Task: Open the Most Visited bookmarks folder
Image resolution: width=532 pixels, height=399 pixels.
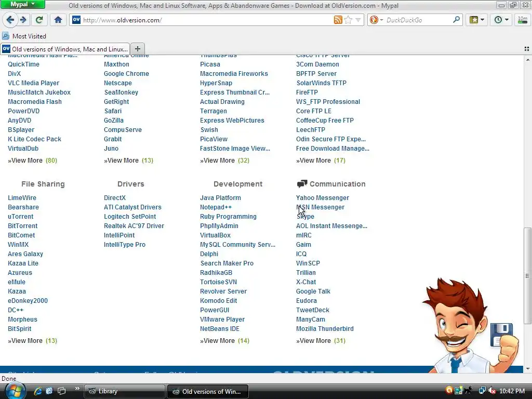Action: [x=24, y=36]
